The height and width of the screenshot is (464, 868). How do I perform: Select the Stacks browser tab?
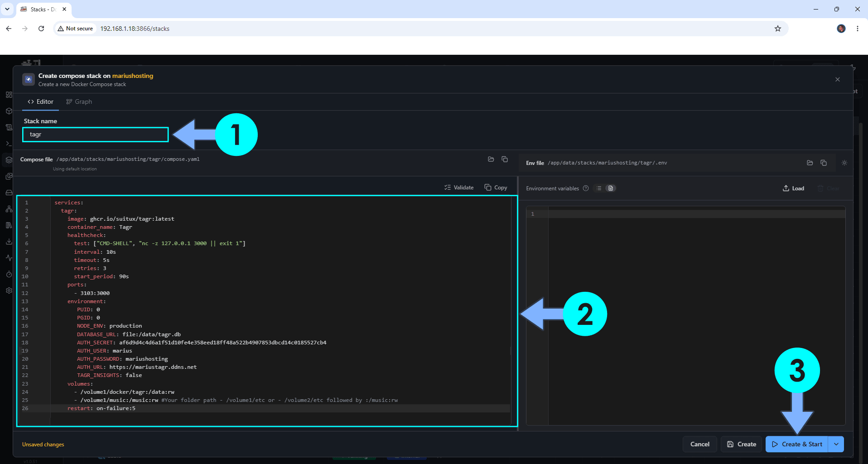[44, 9]
